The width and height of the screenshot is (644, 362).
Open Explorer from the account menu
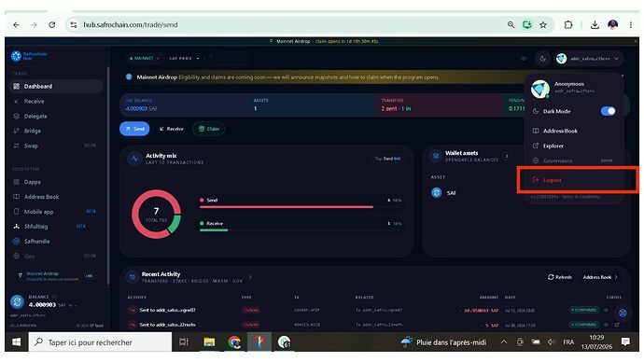(575, 146)
